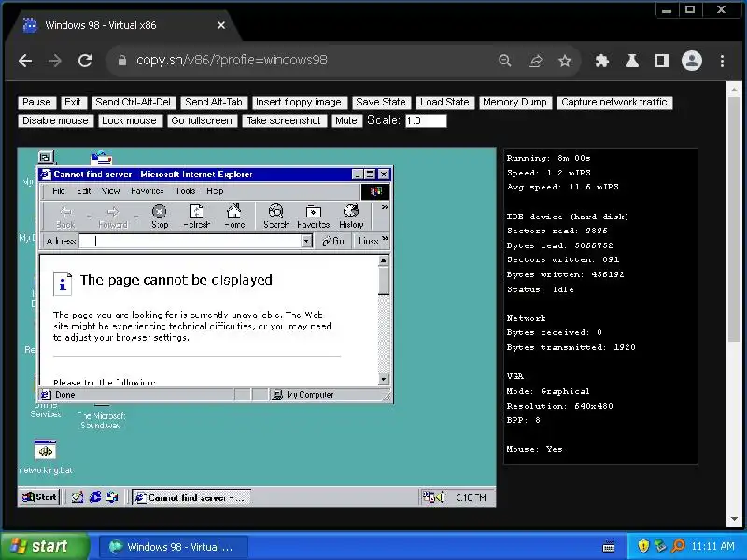Image resolution: width=747 pixels, height=560 pixels.
Task: Open the IE address bar dropdown arrow
Action: (306, 242)
